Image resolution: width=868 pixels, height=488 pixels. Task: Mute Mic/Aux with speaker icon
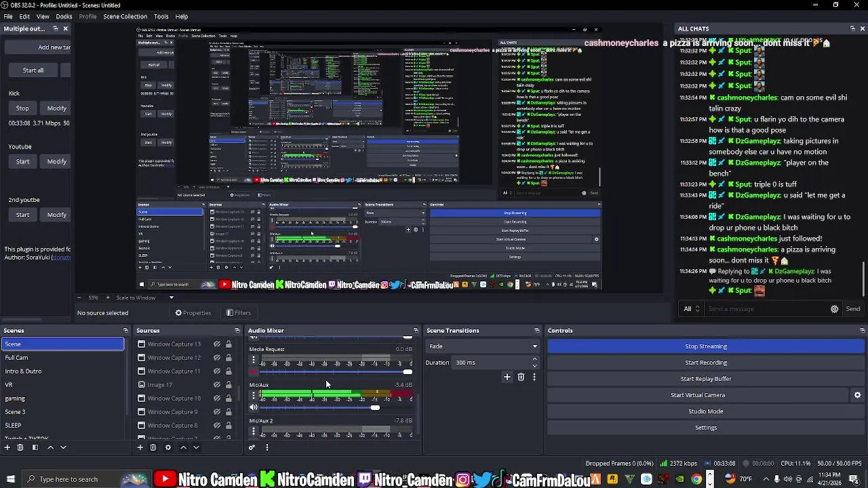[x=254, y=407]
